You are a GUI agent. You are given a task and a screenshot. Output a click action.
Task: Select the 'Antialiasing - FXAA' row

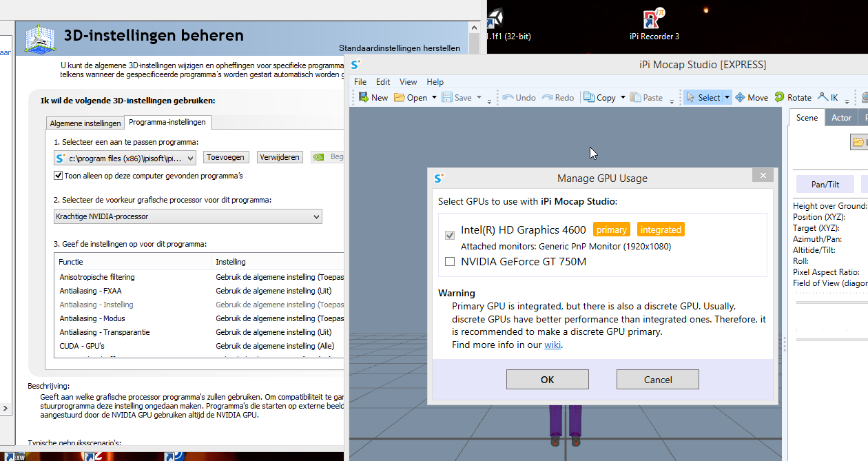(x=199, y=291)
